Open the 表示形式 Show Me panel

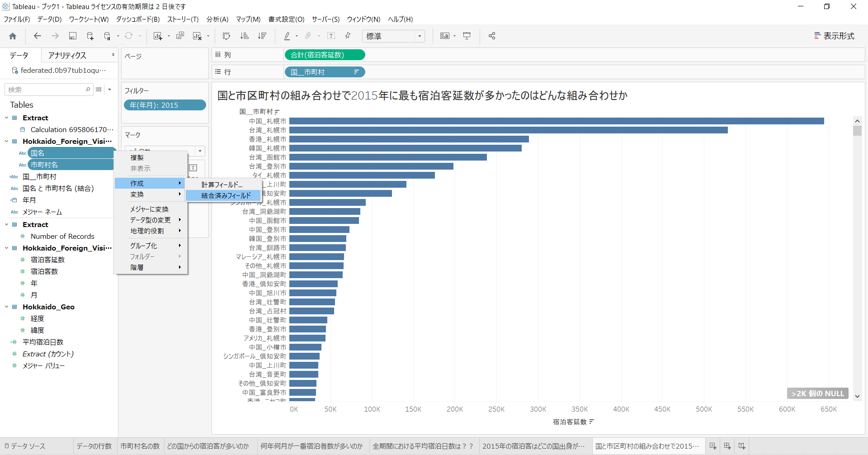(x=835, y=36)
